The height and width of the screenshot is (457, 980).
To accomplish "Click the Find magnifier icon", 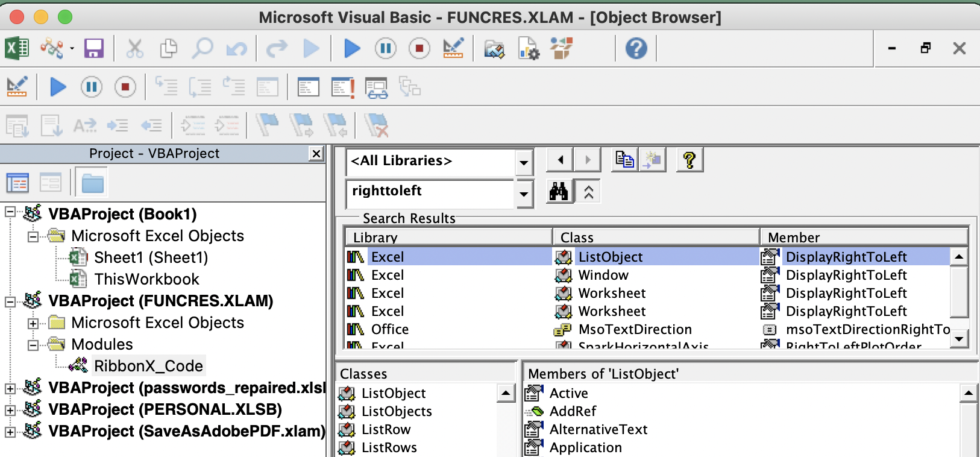I will tap(203, 48).
